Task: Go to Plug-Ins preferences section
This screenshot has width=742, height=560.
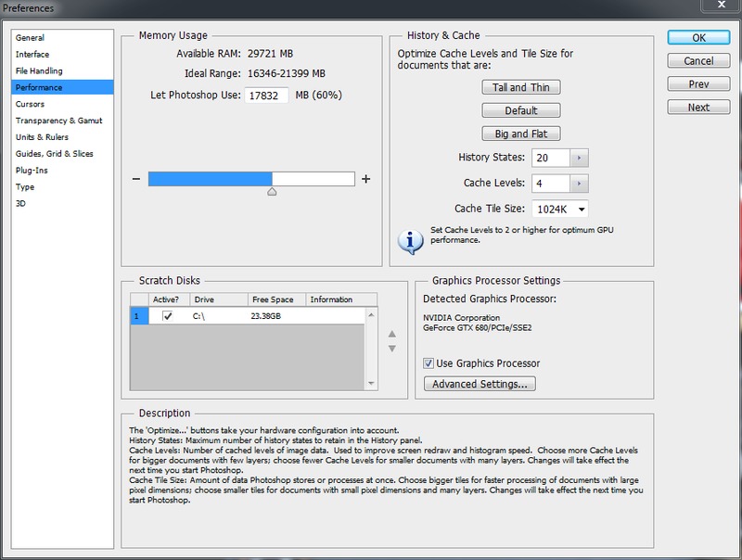Action: 32,171
